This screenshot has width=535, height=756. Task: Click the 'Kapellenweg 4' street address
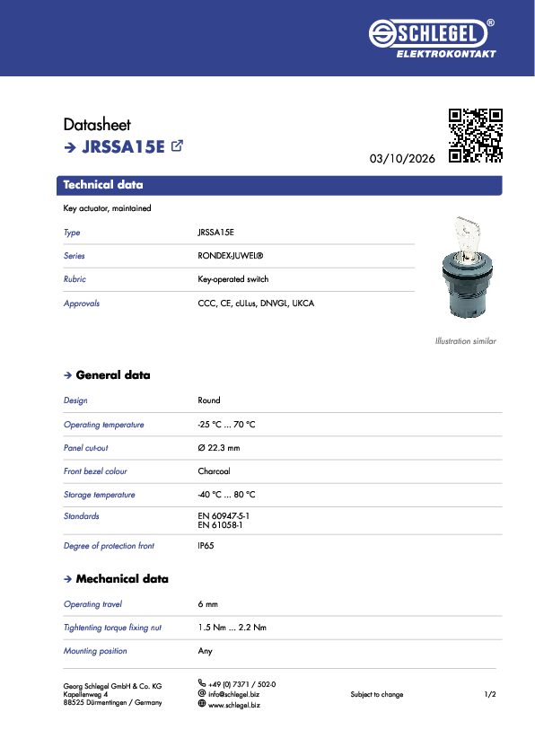[85, 694]
